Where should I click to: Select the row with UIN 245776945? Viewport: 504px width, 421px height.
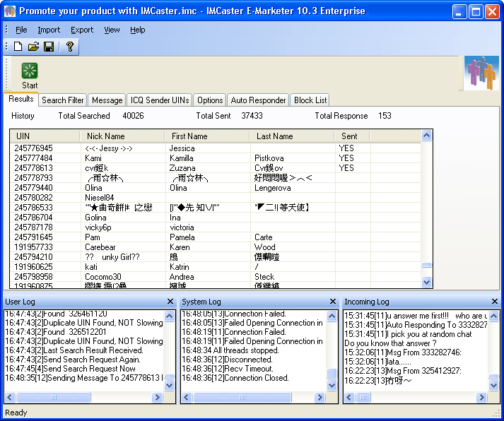pyautogui.click(x=216, y=148)
